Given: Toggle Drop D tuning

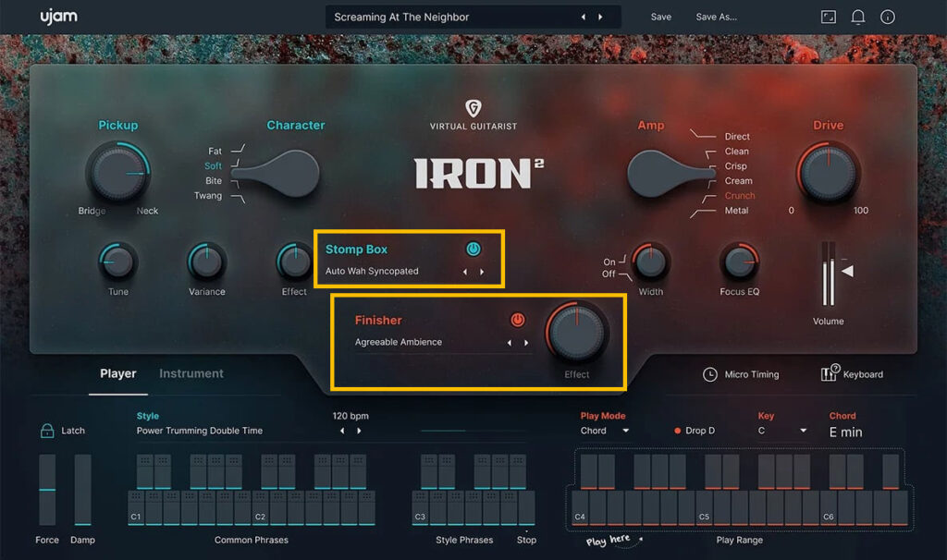Looking at the screenshot, I should point(695,431).
